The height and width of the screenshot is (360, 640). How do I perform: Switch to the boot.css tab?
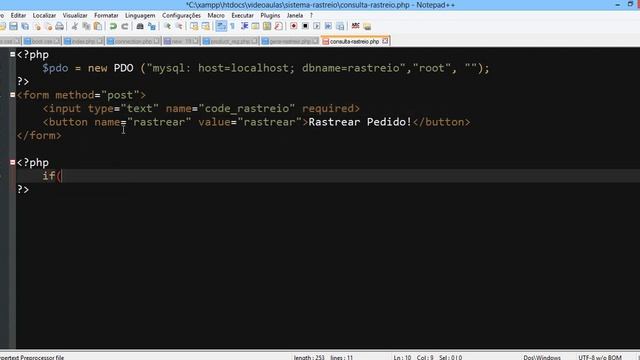[x=42, y=42]
